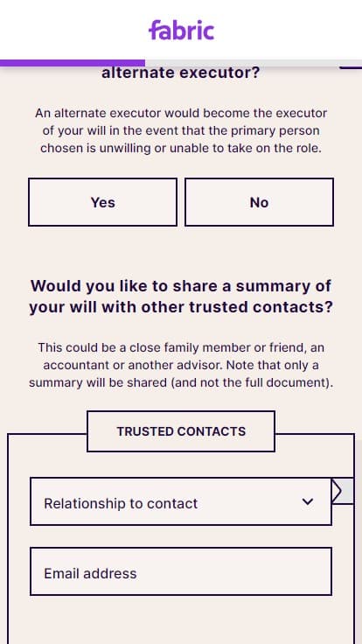362x644 pixels.
Task: Click the 'Relationship to contact' placeholder text
Action: [121, 503]
